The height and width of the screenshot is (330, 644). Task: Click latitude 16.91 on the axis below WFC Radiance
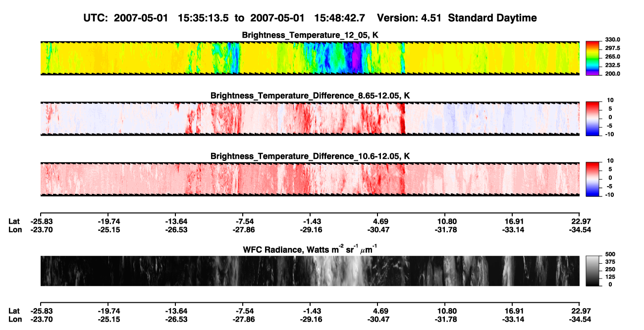click(x=512, y=311)
